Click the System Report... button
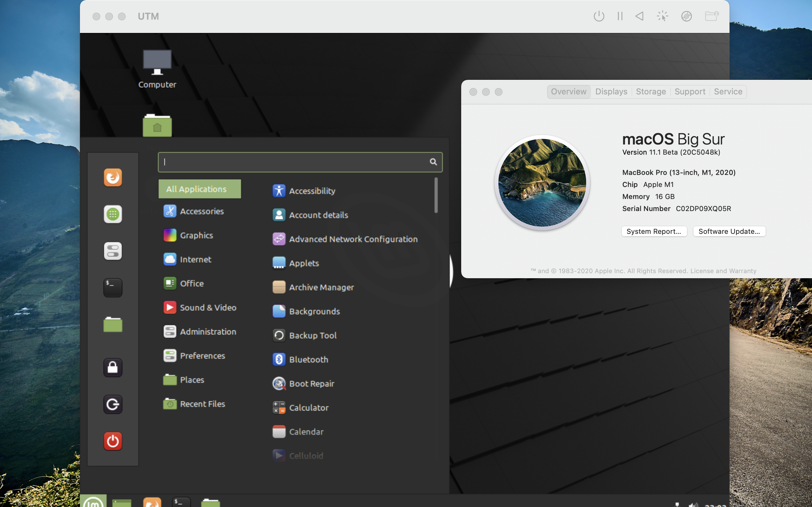The width and height of the screenshot is (812, 507). [x=654, y=231]
